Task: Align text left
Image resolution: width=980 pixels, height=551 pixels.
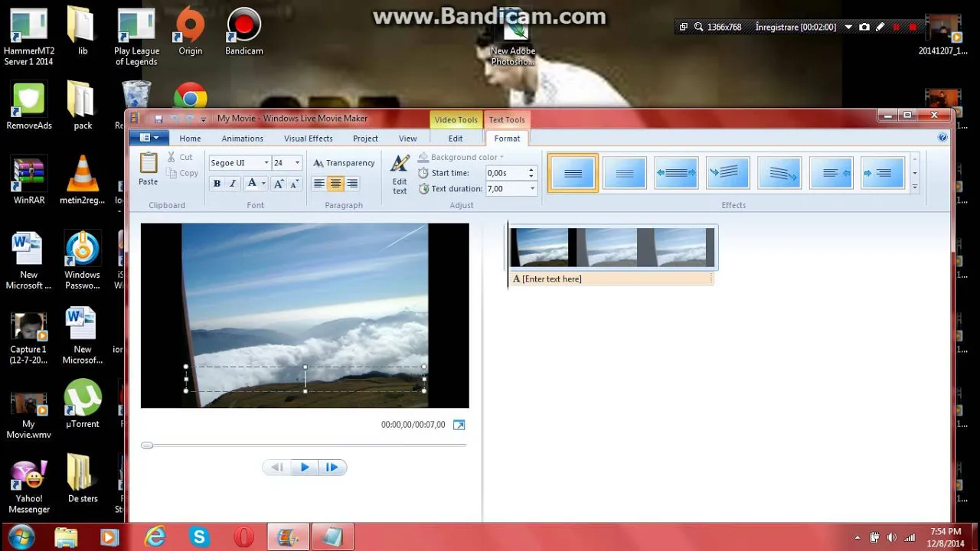Action: pos(318,184)
